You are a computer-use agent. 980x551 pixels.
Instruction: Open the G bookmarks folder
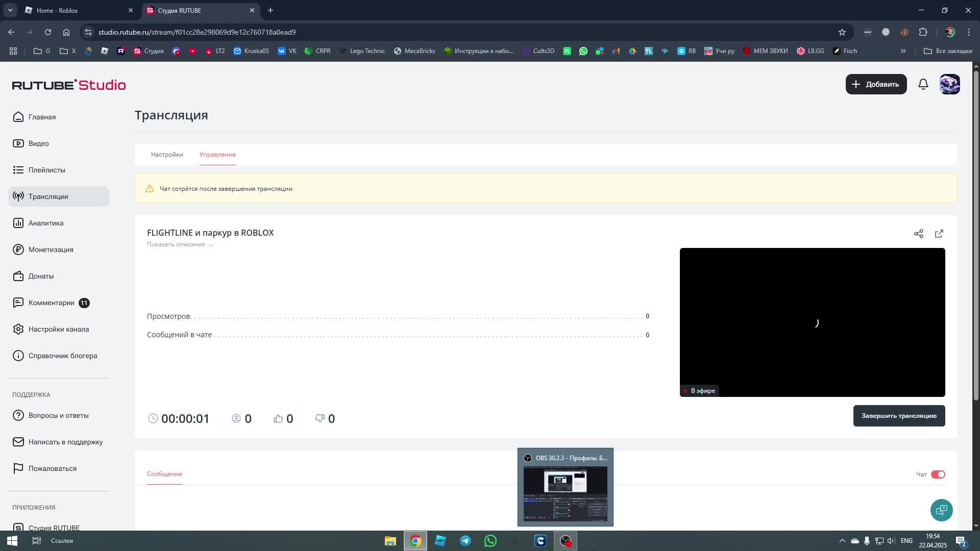[x=42, y=51]
